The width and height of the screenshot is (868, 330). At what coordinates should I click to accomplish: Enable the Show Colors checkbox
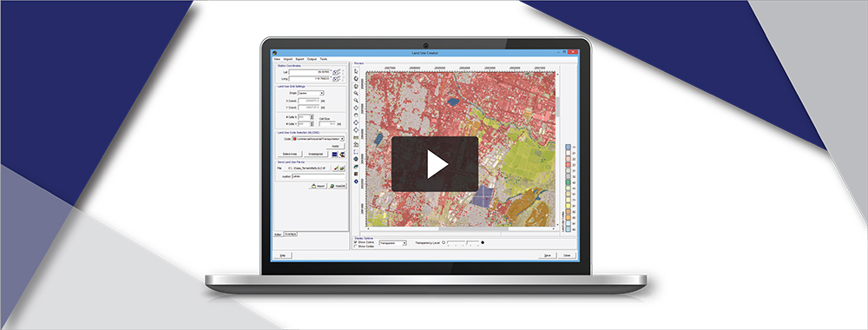click(x=355, y=242)
